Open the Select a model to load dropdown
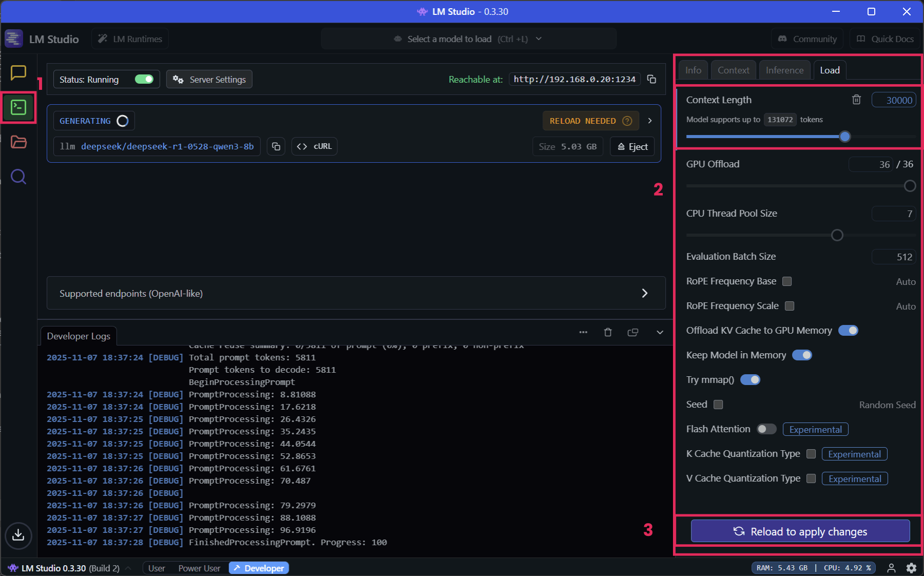The width and height of the screenshot is (924, 576). click(468, 39)
